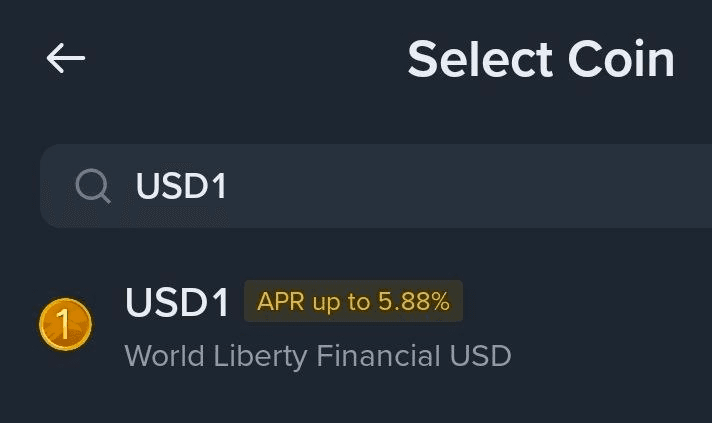This screenshot has height=423, width=712.
Task: Focus the coin search bar
Action: [400, 186]
